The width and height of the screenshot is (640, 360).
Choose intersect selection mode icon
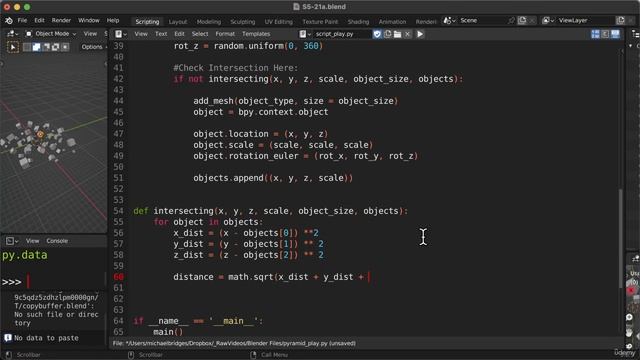[x=65, y=47]
